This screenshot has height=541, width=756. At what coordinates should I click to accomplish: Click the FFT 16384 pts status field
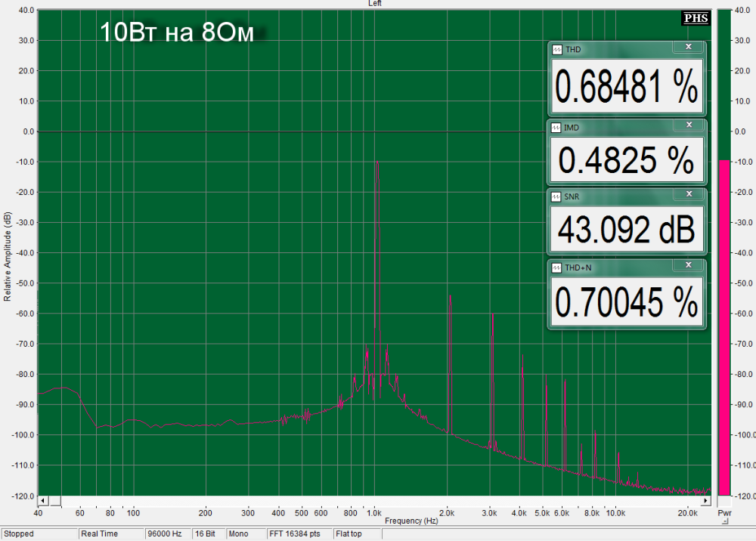298,533
